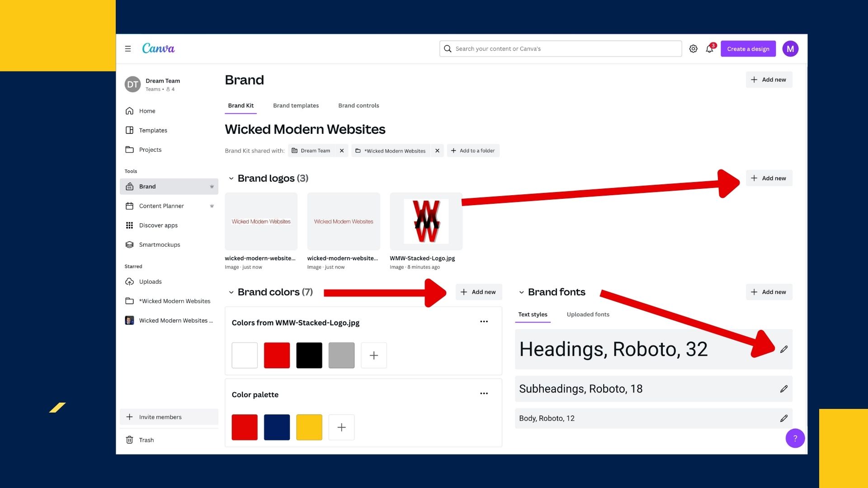
Task: Add new brand color palette
Action: coord(479,292)
